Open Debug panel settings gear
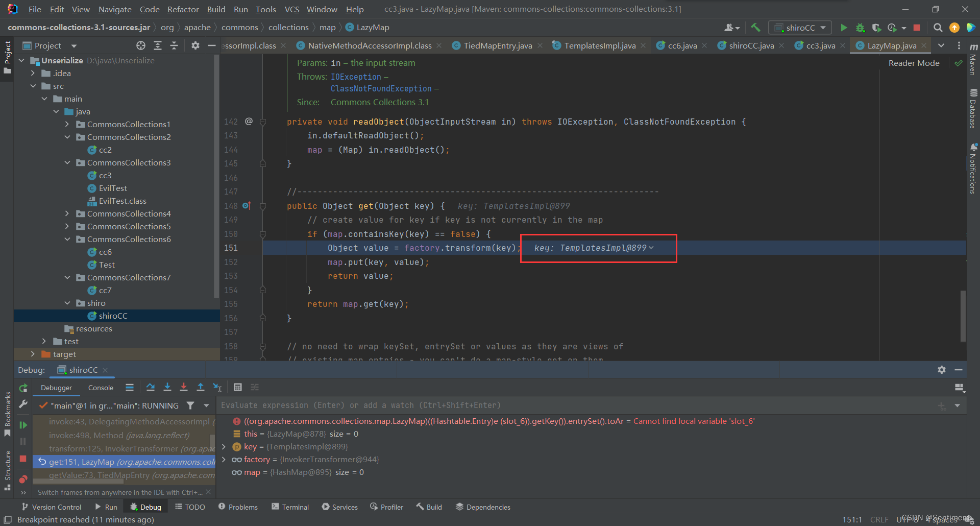 coord(942,370)
